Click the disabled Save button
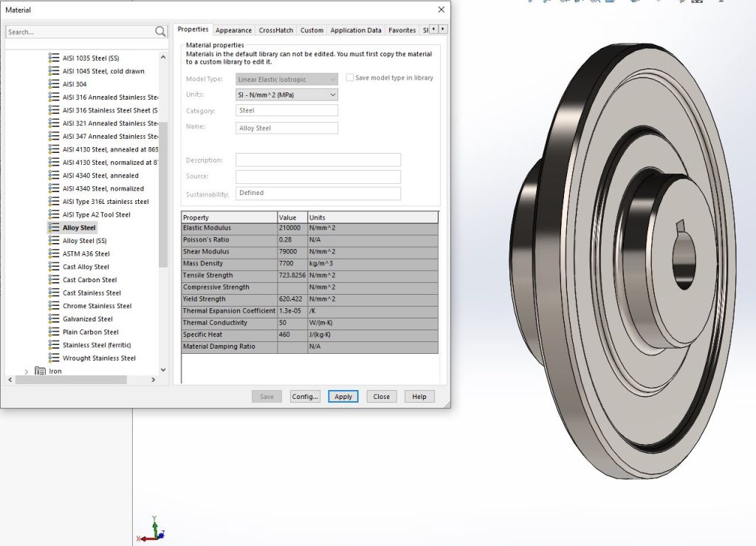This screenshot has width=756, height=546. [267, 397]
